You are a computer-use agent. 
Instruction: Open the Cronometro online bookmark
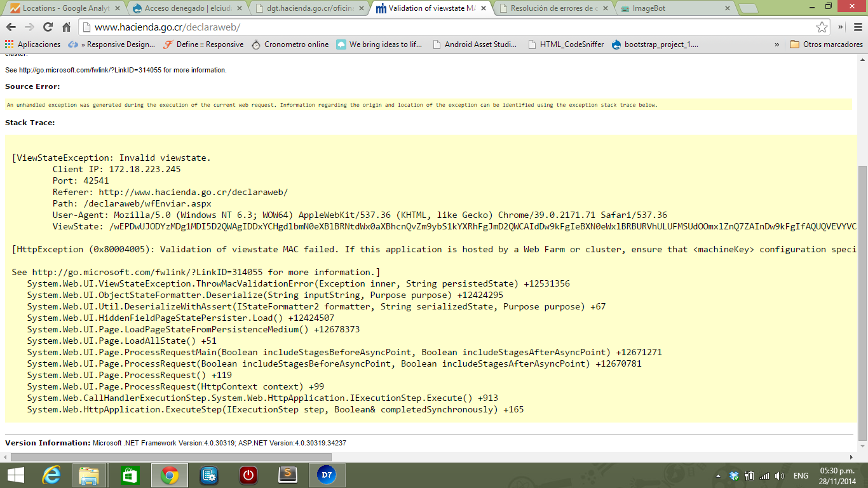coord(290,44)
